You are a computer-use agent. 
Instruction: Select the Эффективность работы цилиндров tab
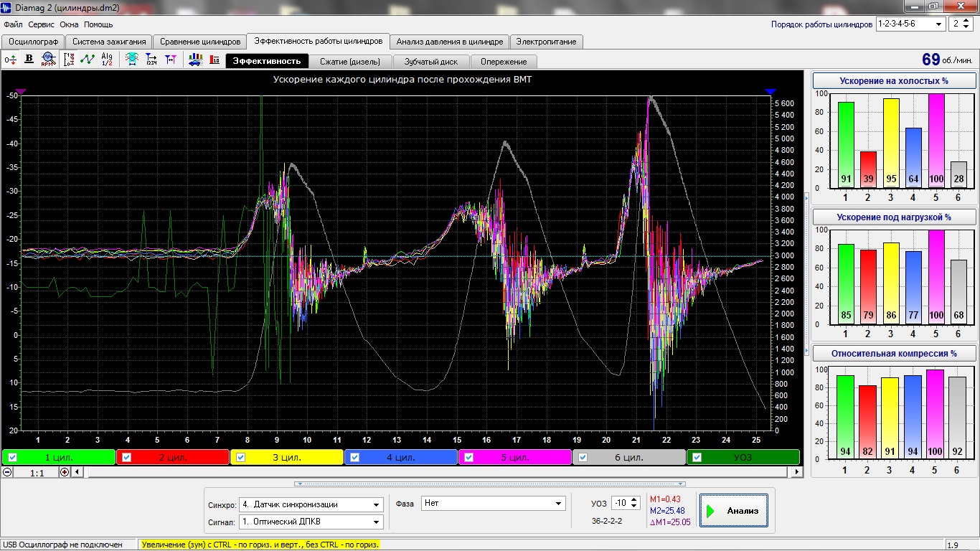tap(319, 41)
